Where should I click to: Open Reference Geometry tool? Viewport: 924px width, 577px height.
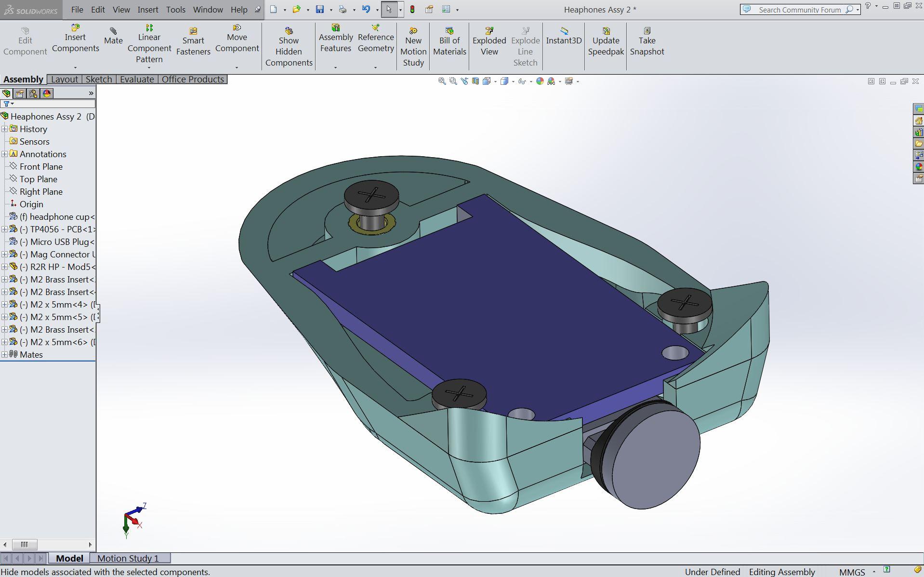tap(376, 39)
